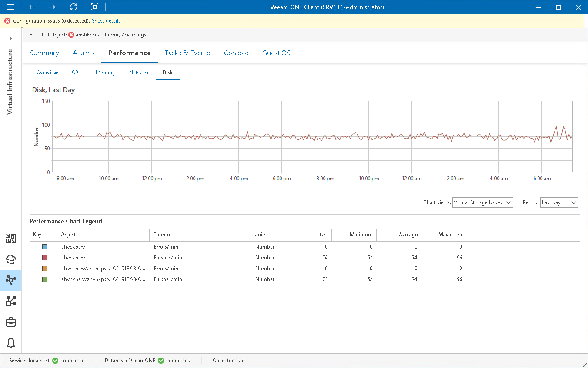Click the Show details link
The height and width of the screenshot is (368, 588).
tap(106, 20)
